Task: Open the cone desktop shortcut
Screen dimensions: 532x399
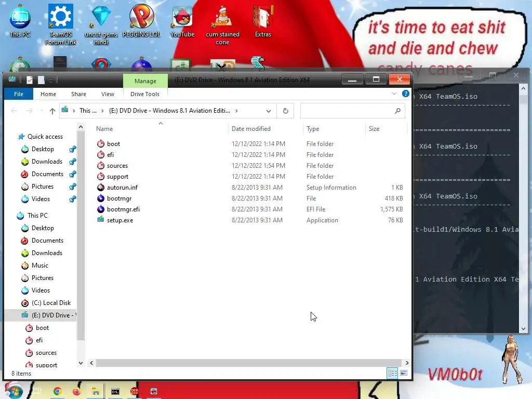Action: click(222, 24)
